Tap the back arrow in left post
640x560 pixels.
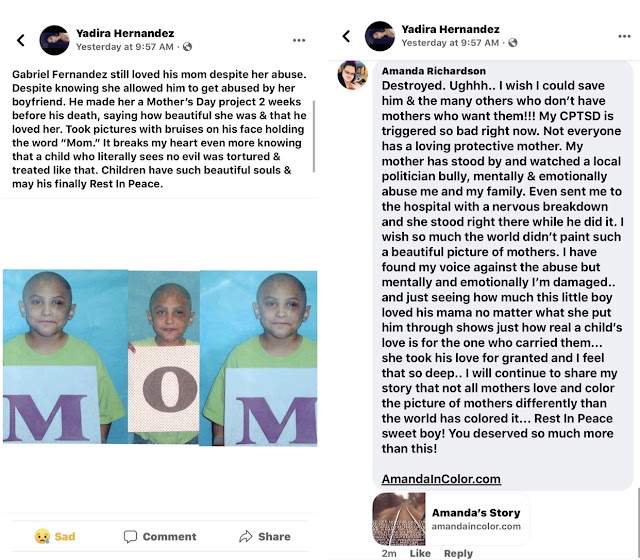(x=21, y=40)
